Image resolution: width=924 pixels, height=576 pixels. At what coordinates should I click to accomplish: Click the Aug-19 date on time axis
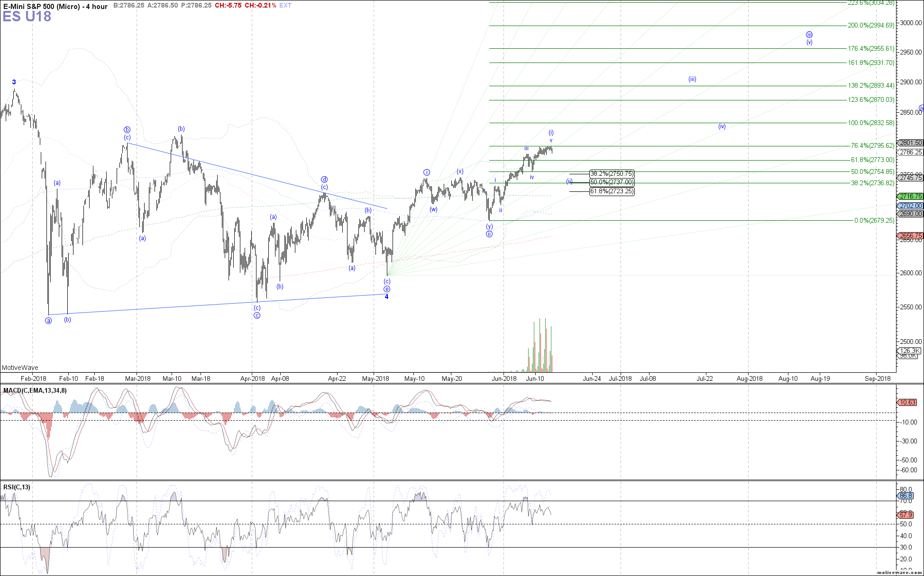(x=820, y=378)
